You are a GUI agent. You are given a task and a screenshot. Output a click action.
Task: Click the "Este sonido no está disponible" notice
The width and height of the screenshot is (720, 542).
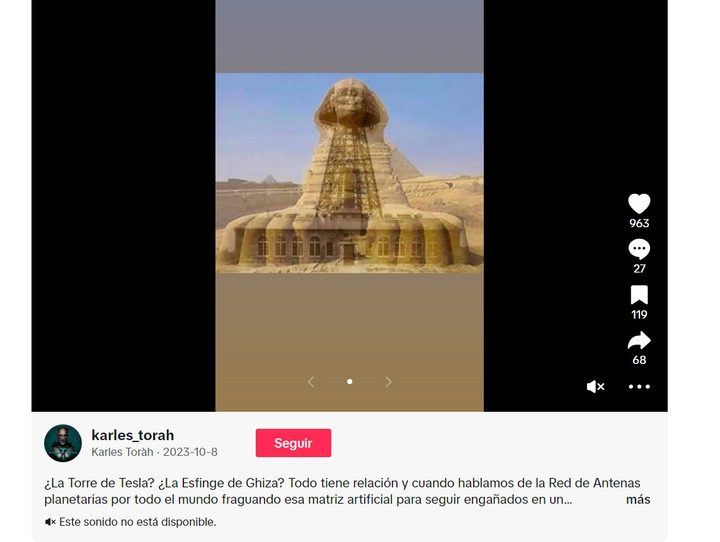coord(130,522)
